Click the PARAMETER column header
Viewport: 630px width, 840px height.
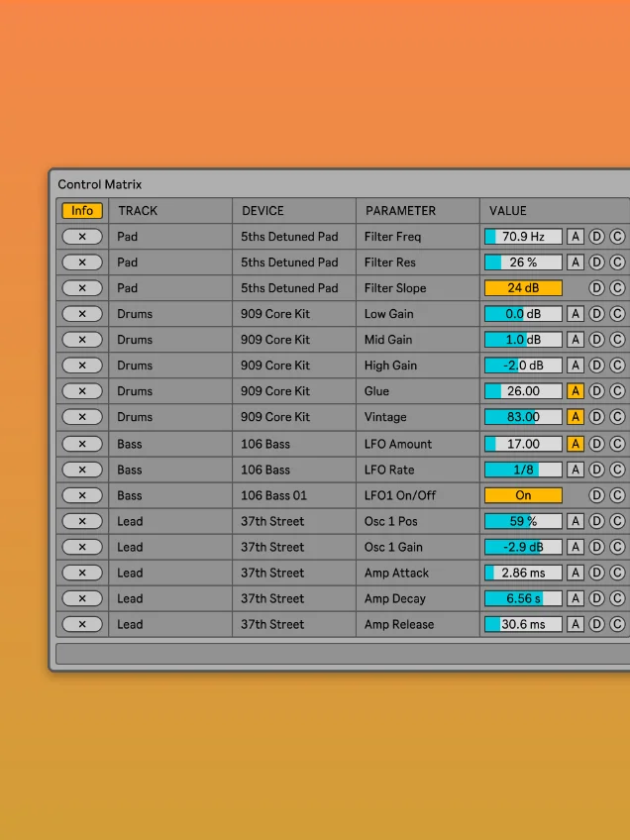coord(401,211)
